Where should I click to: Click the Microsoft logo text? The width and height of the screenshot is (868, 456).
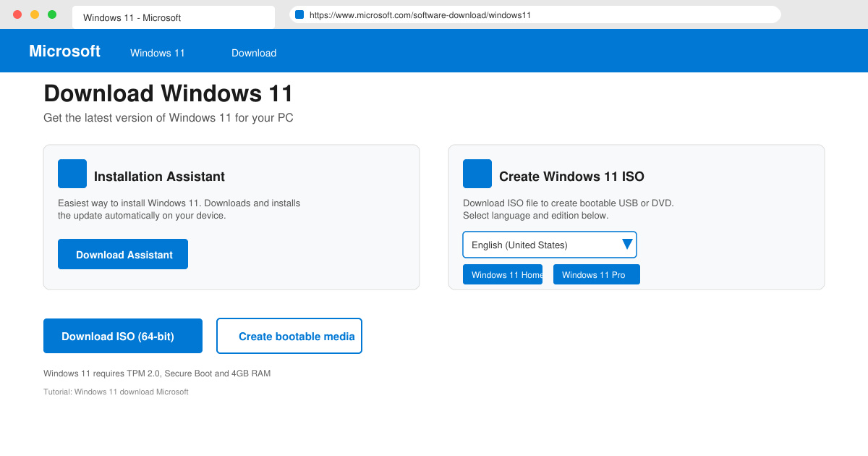point(64,51)
